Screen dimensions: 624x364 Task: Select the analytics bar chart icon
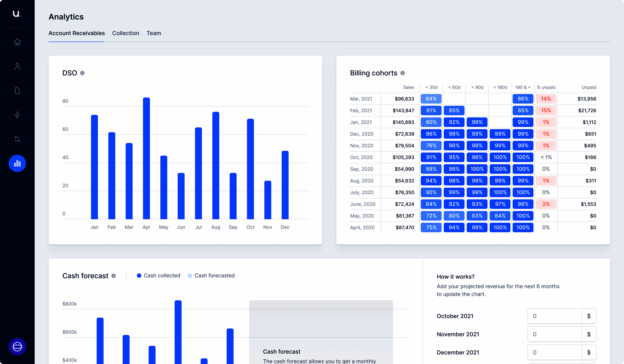(x=17, y=163)
